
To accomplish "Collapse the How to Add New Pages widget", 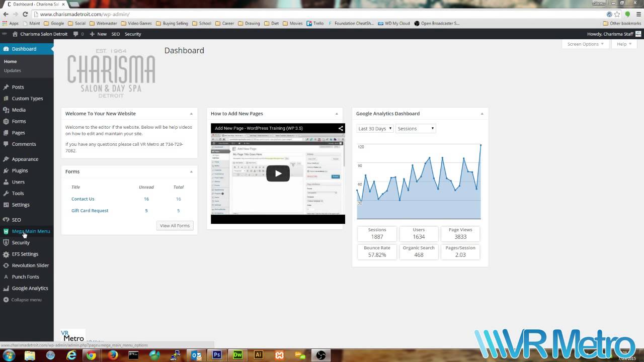I will point(337,114).
